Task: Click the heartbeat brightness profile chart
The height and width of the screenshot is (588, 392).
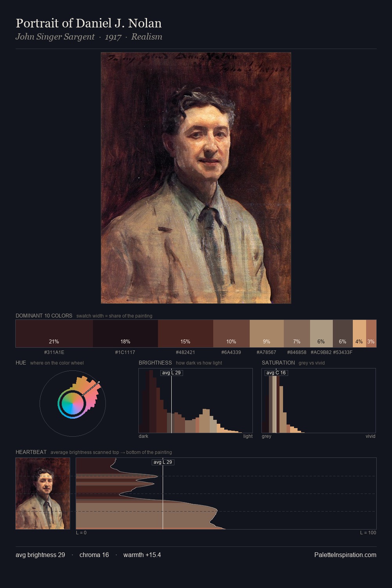Action: click(x=226, y=494)
